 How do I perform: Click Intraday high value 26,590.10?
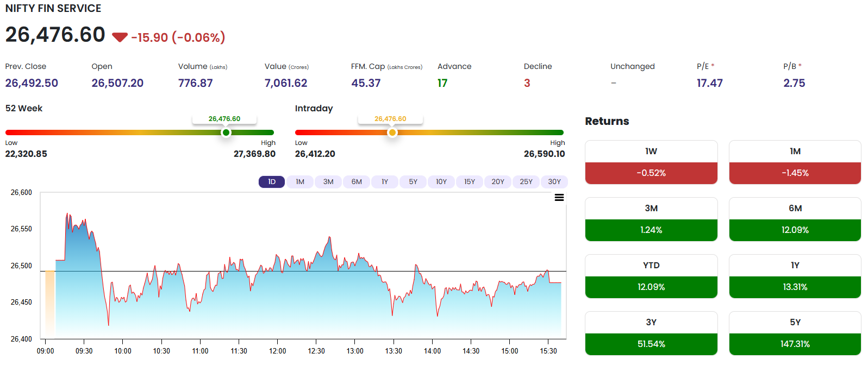pyautogui.click(x=545, y=154)
